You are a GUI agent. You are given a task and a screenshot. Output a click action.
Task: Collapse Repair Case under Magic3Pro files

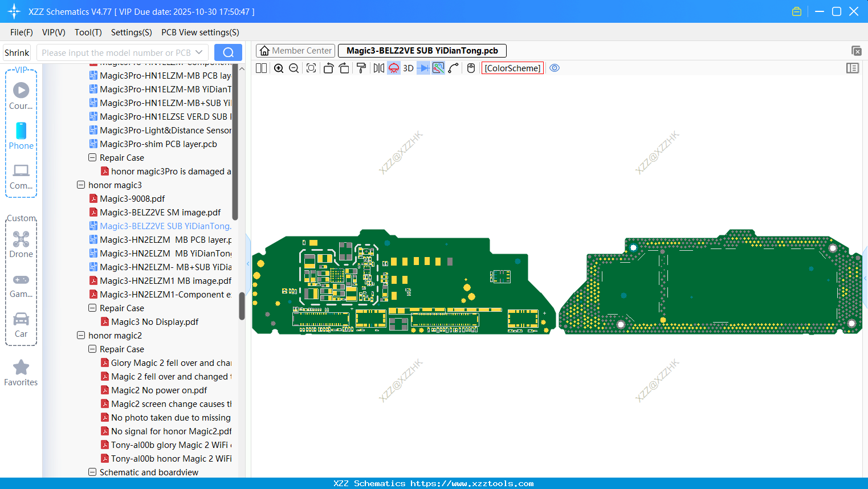pos(92,158)
